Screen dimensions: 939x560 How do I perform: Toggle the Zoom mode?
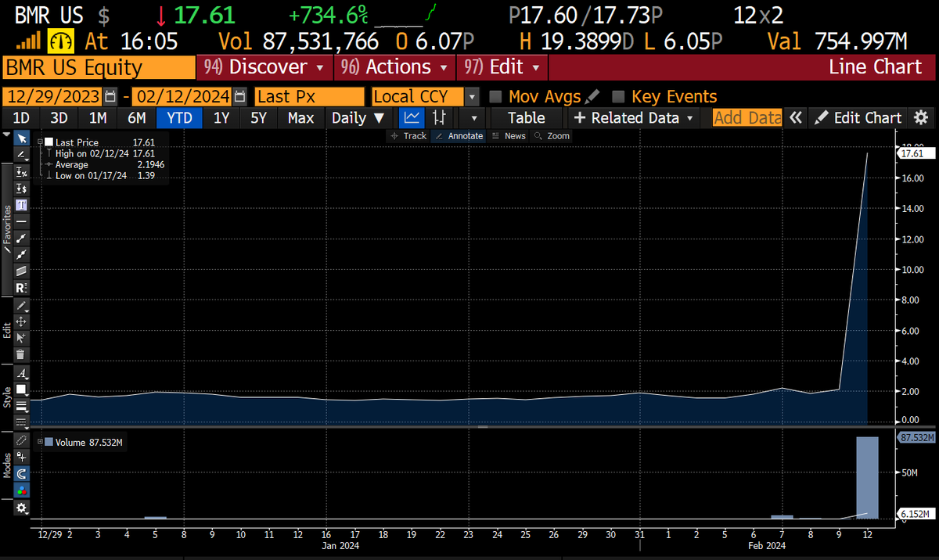click(x=552, y=136)
